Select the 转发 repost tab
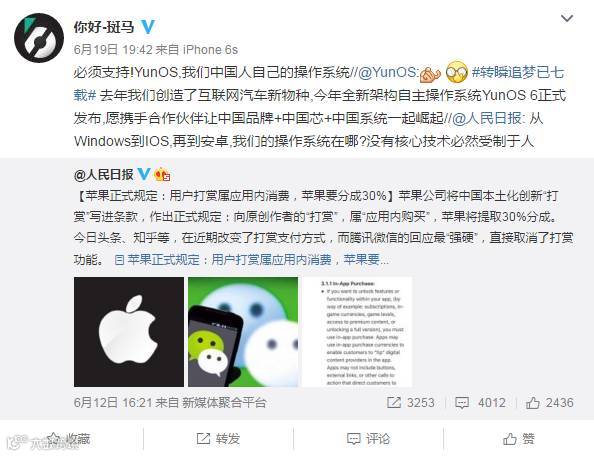Viewport: 594px width, 456px height. coord(219,439)
